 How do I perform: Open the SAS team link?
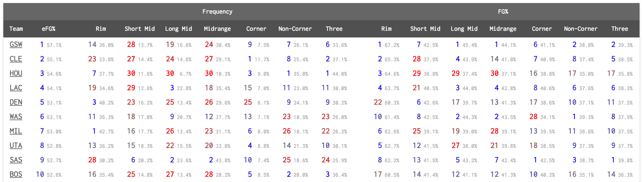tap(16, 160)
